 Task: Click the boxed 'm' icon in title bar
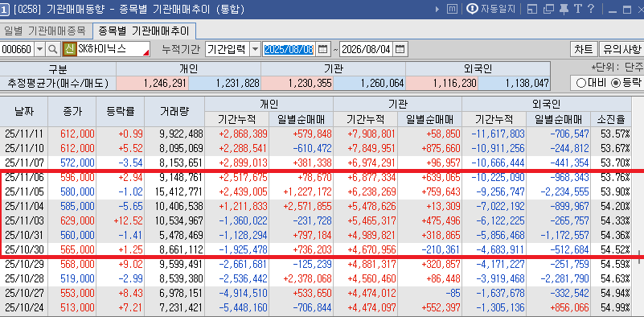coord(452,9)
